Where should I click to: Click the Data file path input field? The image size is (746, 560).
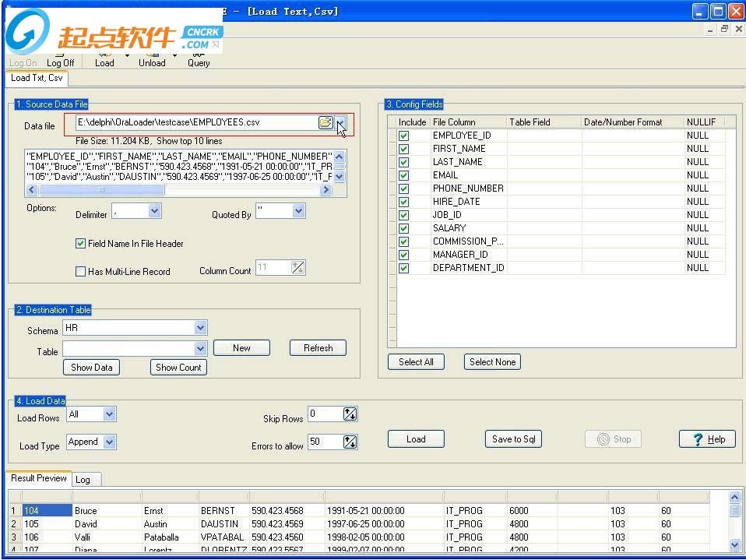click(x=195, y=122)
